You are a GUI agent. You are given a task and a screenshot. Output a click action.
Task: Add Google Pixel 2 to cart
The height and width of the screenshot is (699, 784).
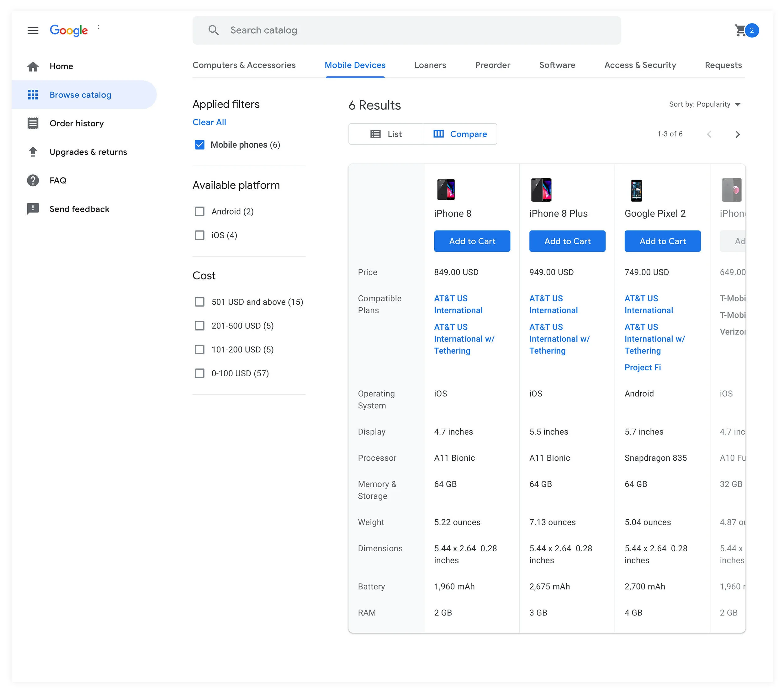tap(662, 241)
